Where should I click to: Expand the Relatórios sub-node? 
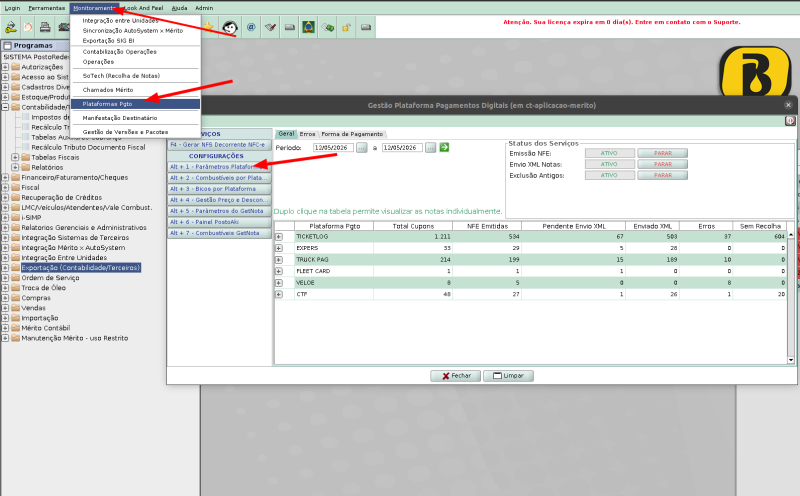(15, 167)
